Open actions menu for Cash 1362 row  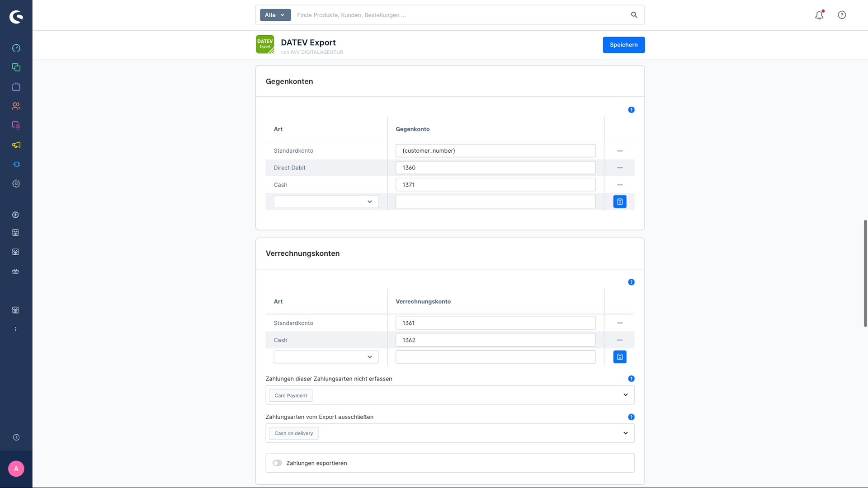pos(620,340)
